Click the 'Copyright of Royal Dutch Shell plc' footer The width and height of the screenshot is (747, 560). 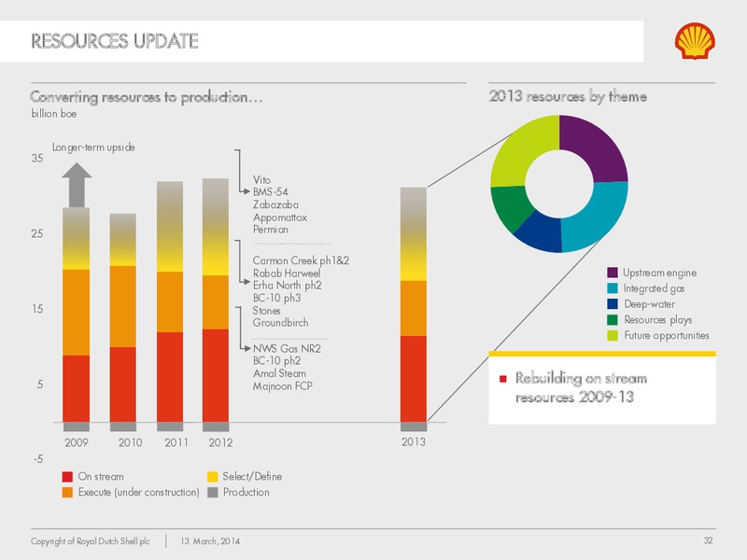[91, 541]
